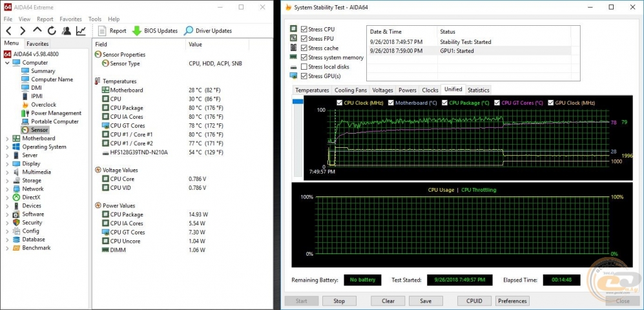The image size is (644, 310).
Task: Open Power Management in the tree
Action: coord(56,113)
